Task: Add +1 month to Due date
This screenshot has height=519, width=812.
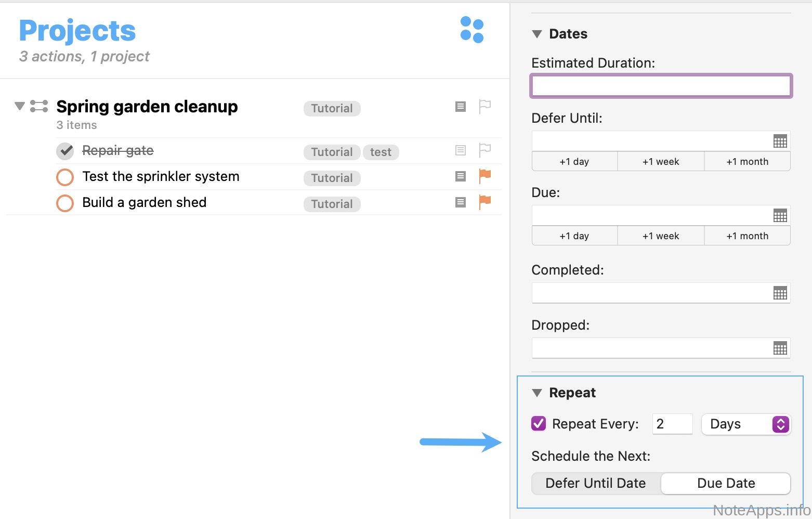Action: click(x=747, y=236)
